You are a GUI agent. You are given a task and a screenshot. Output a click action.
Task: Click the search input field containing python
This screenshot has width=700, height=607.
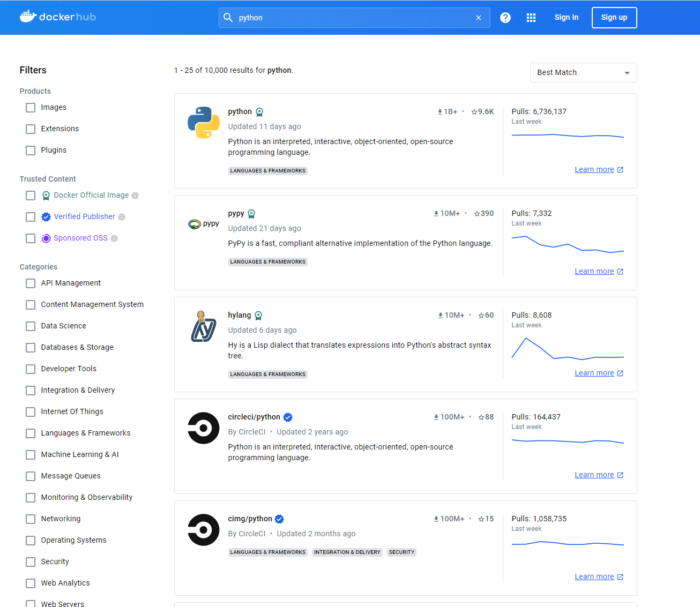(354, 18)
